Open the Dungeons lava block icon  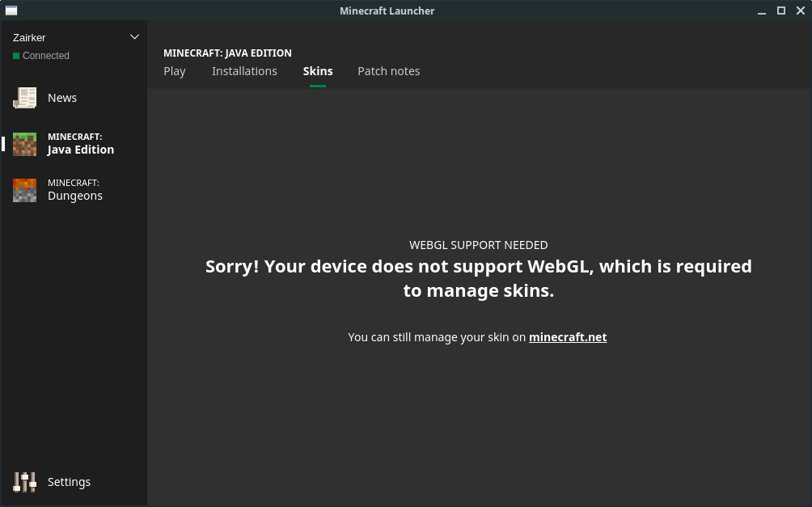pyautogui.click(x=25, y=190)
